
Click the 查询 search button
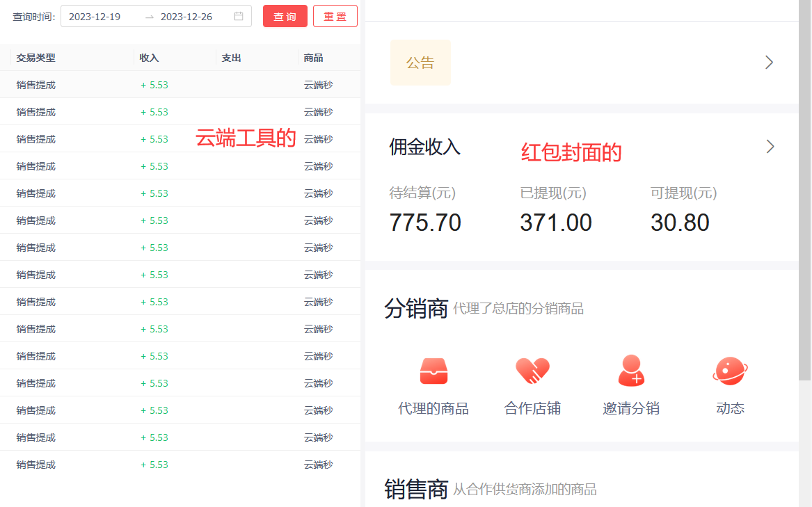click(285, 17)
